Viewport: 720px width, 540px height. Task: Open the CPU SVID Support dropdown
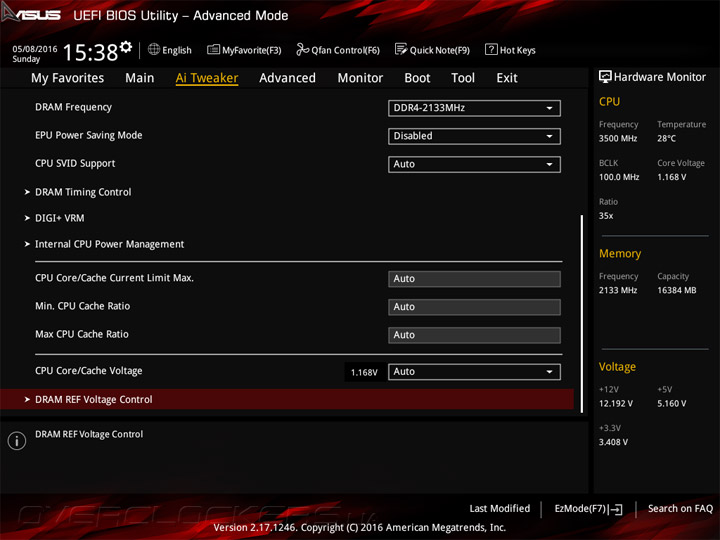coord(474,164)
